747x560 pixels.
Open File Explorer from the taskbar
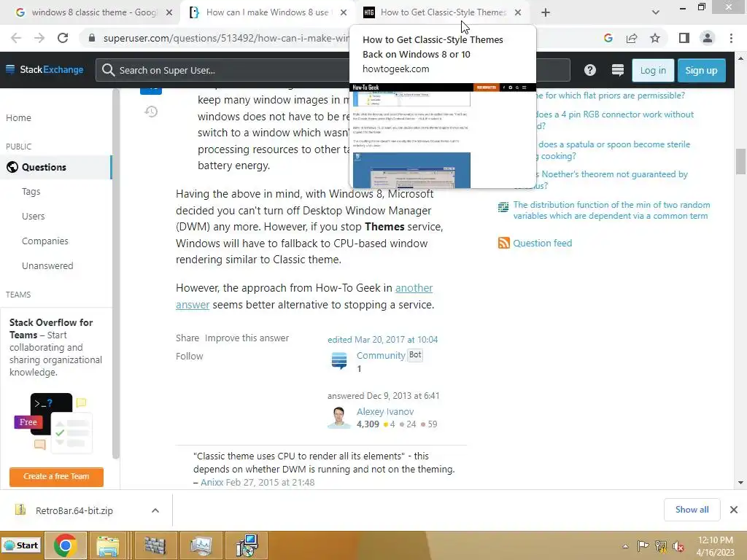(108, 545)
